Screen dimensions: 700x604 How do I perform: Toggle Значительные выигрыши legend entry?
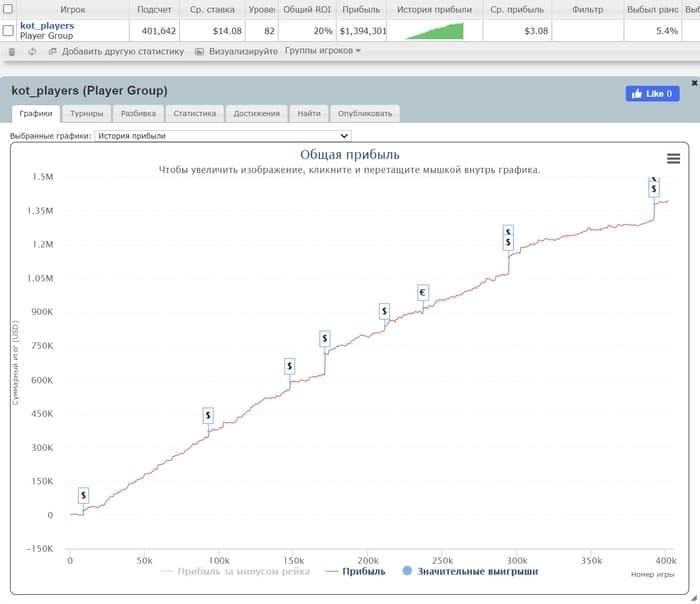click(x=471, y=571)
